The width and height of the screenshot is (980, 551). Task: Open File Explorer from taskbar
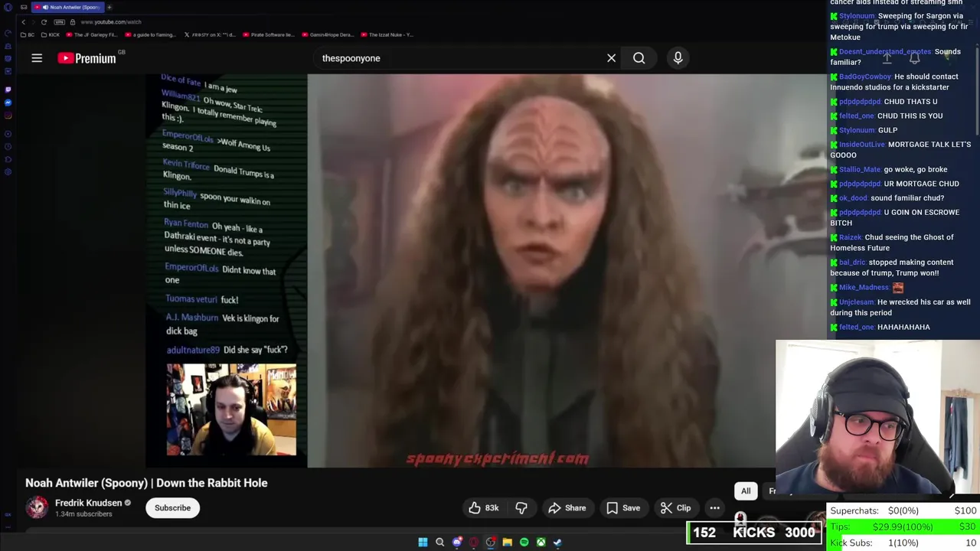tap(507, 542)
